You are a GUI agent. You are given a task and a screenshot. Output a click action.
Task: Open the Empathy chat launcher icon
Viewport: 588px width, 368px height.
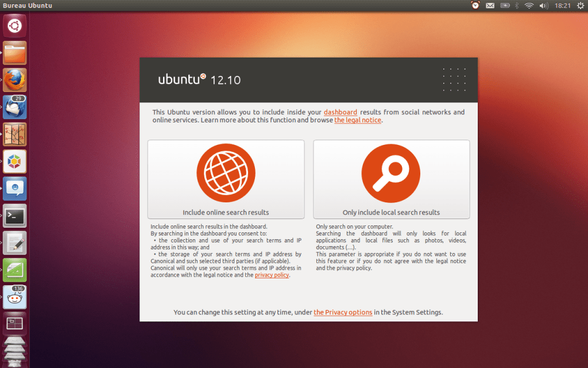click(x=15, y=189)
